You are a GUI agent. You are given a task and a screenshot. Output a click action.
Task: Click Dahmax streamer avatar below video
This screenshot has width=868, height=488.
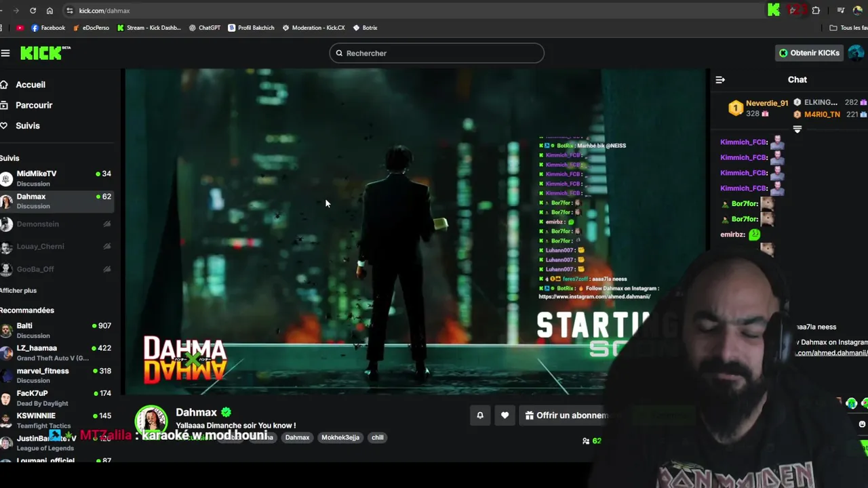(x=151, y=421)
